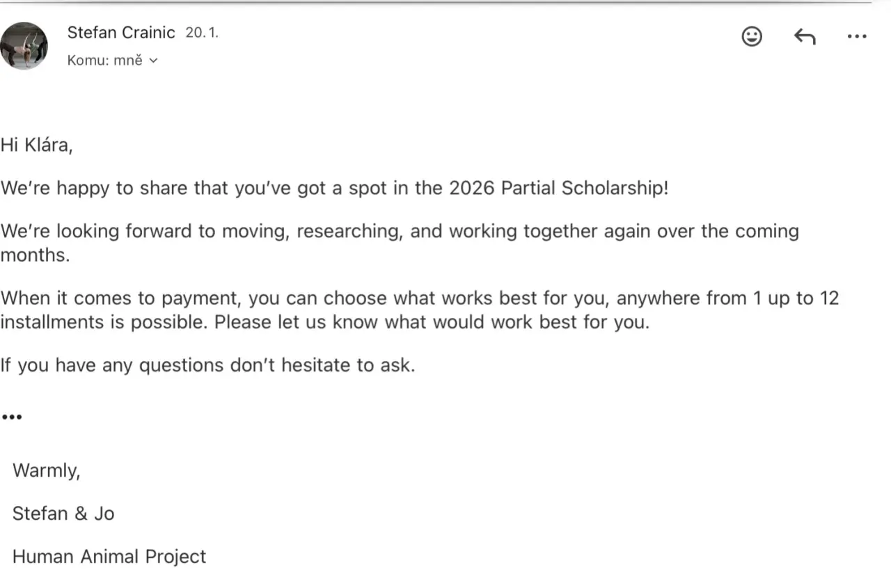Click the Human Animal Project signature text

point(109,557)
